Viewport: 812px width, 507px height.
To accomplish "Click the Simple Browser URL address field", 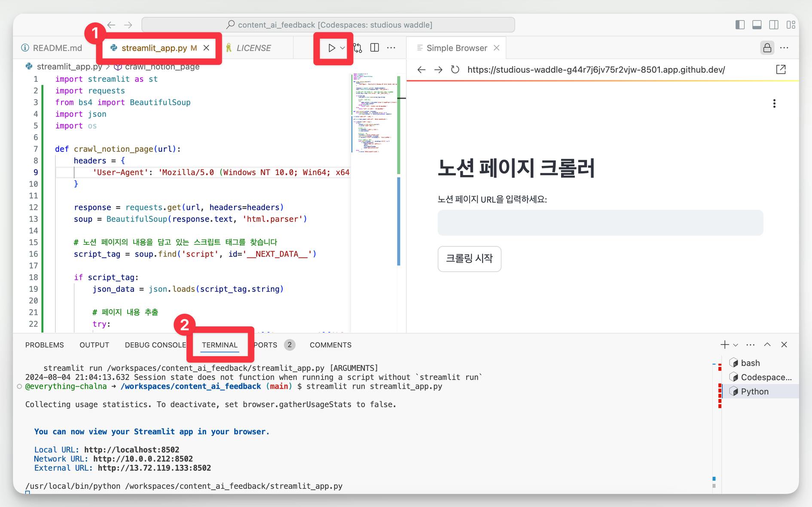I will tap(596, 70).
